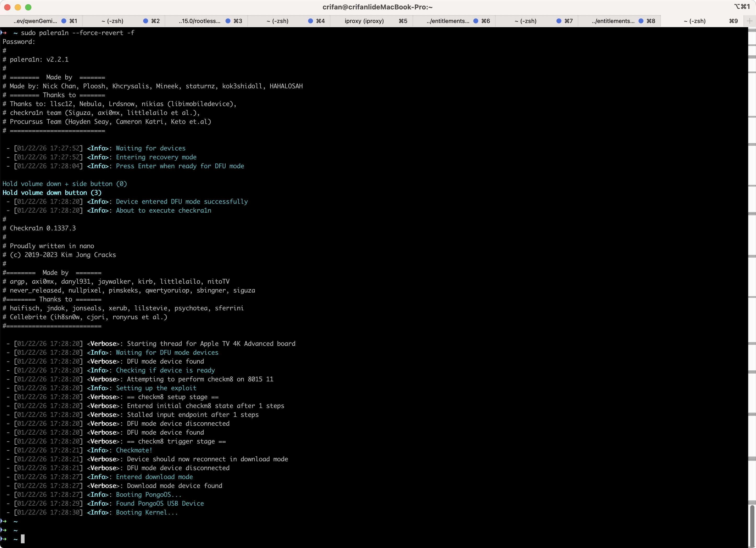
Task: Click 'Entering recovery mode' log line
Action: pos(156,157)
